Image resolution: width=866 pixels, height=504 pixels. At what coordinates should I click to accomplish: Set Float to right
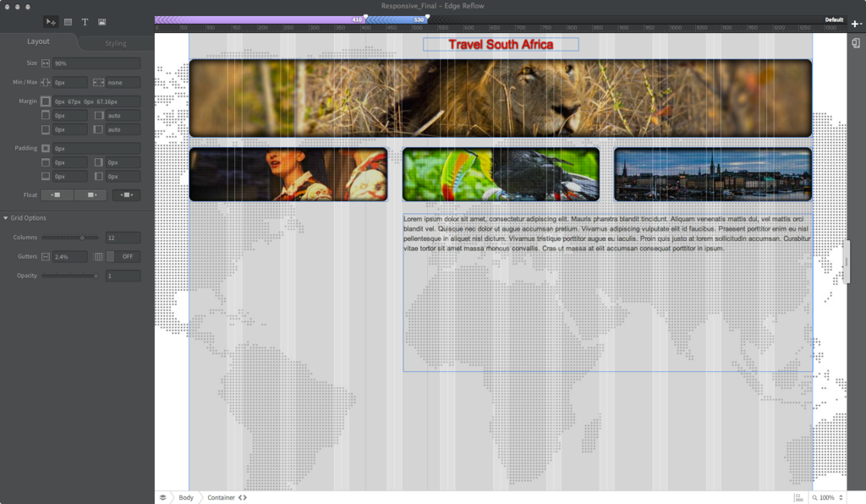pos(90,194)
